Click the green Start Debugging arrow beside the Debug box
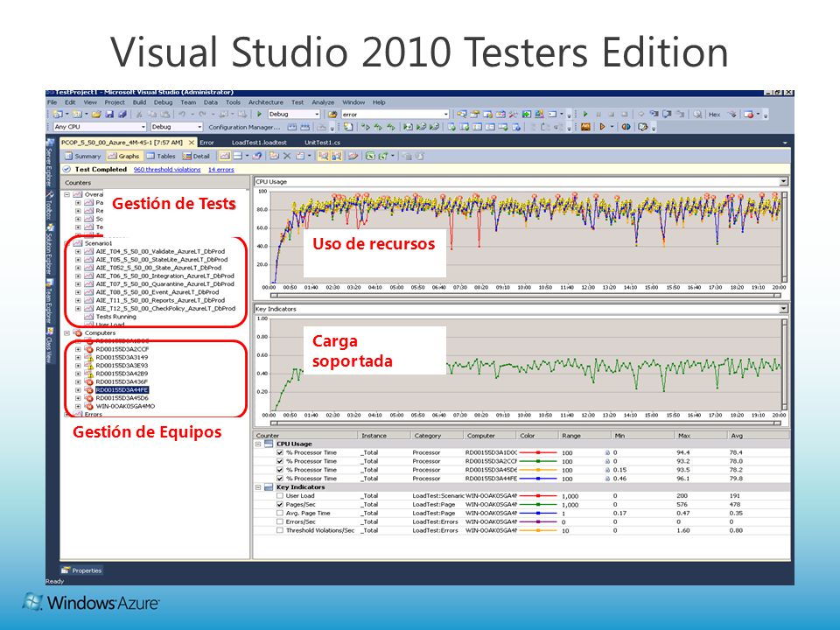This screenshot has height=630, width=840. coord(259,114)
